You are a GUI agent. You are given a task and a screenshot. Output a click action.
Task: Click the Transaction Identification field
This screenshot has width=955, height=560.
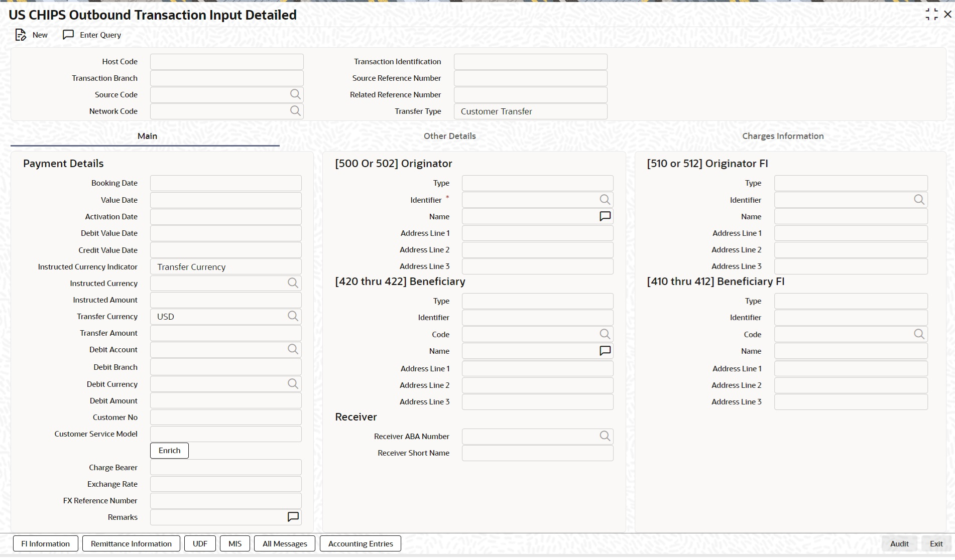530,62
